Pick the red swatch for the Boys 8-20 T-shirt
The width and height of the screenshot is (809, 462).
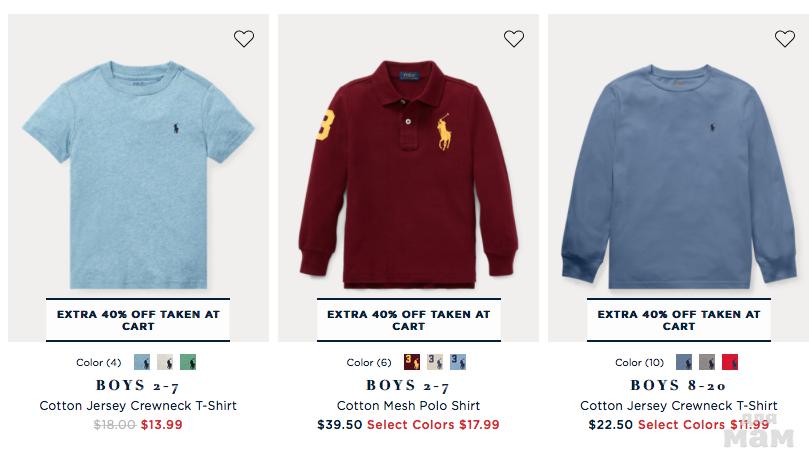(730, 362)
